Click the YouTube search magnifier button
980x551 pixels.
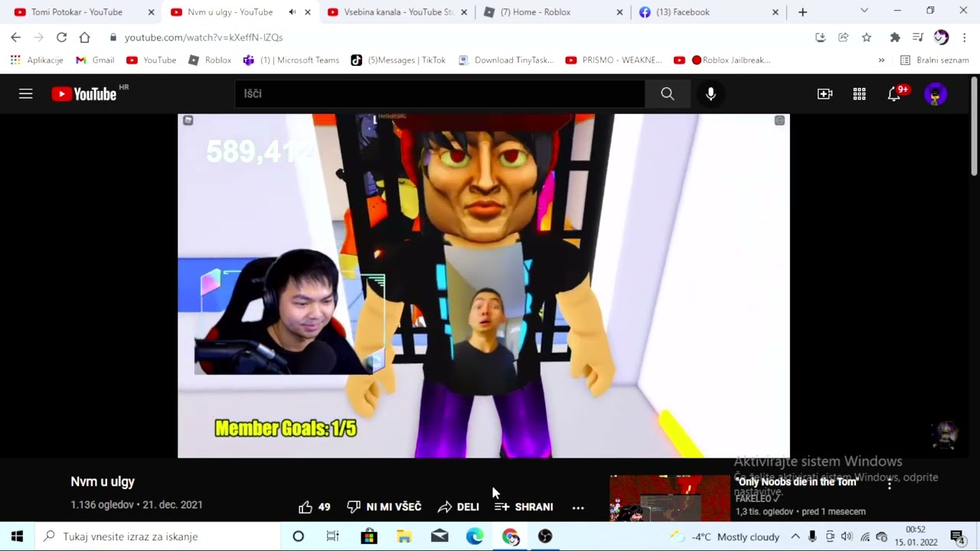click(668, 93)
